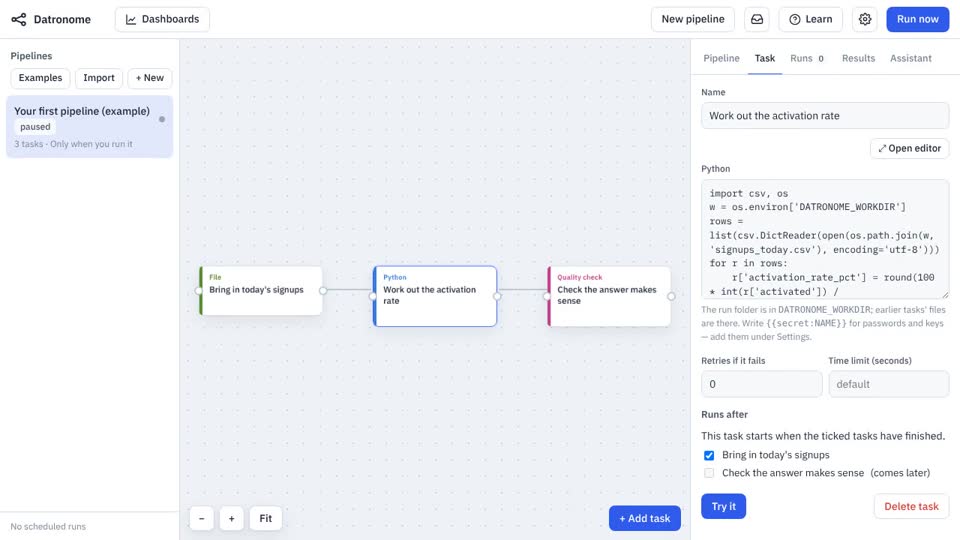Click the Time limit (seconds) field
This screenshot has height=540, width=960.
(888, 384)
